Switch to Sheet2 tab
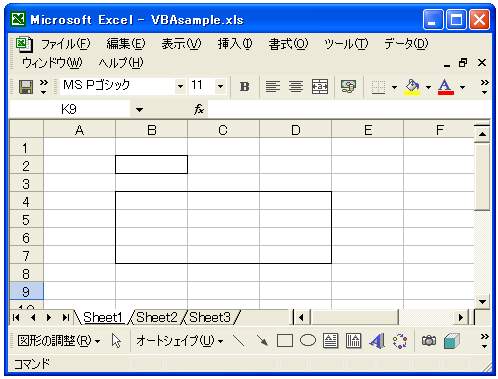The height and width of the screenshot is (379, 498). [157, 317]
